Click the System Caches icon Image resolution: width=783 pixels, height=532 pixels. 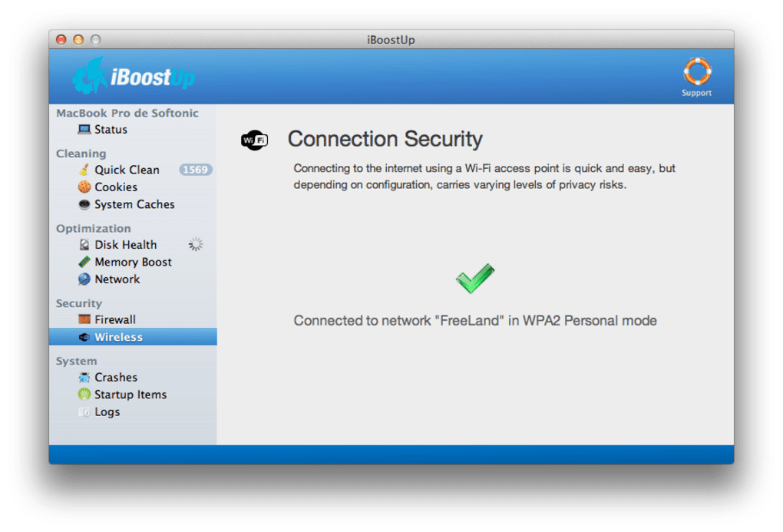pos(84,205)
